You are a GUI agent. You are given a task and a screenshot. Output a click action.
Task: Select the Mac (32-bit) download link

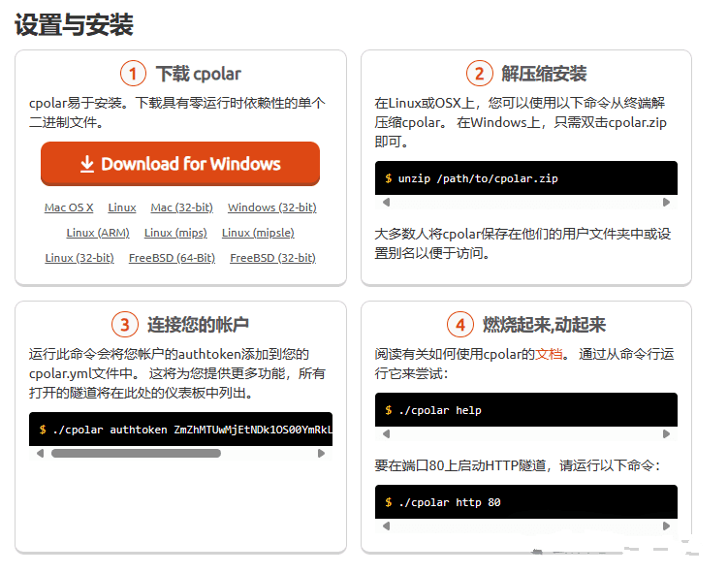click(x=181, y=207)
